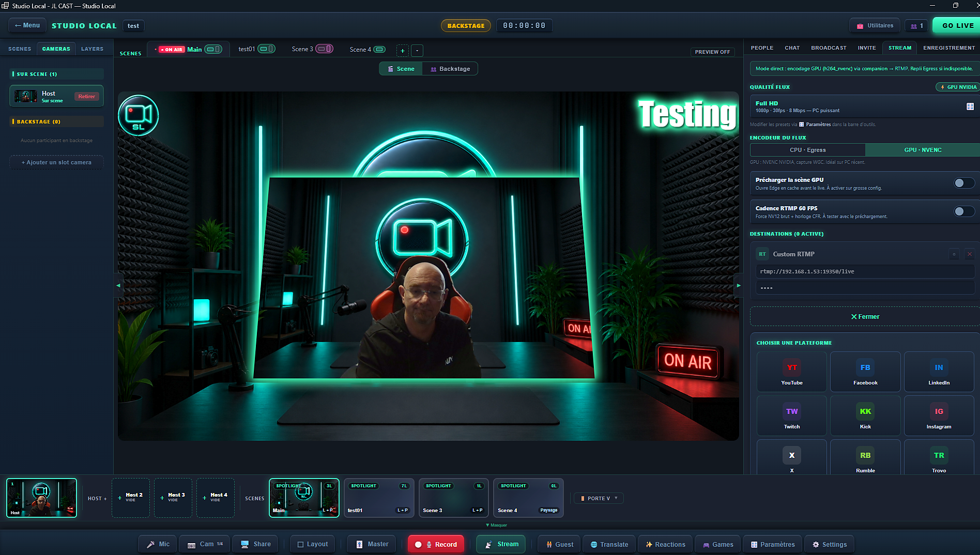Enable Cadence RTMP 60 FPS switch
980x555 pixels.
coord(964,211)
